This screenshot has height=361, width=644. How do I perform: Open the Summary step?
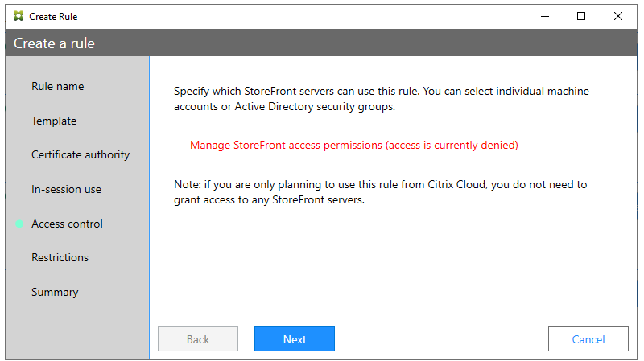click(55, 292)
